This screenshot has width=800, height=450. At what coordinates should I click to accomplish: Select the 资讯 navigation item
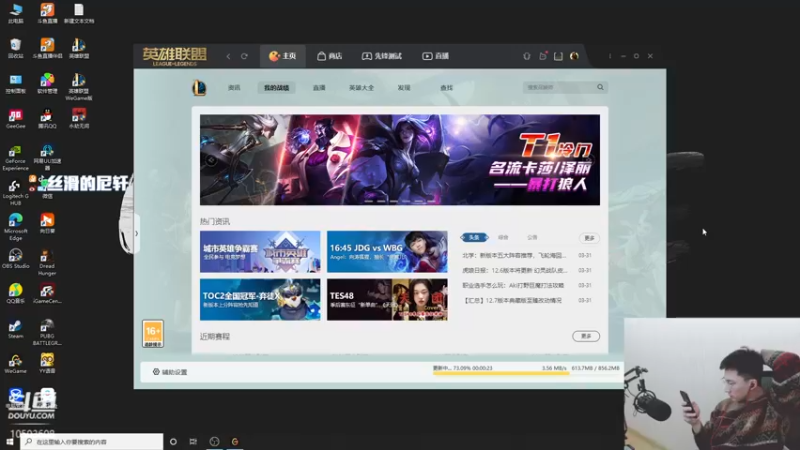click(x=234, y=88)
